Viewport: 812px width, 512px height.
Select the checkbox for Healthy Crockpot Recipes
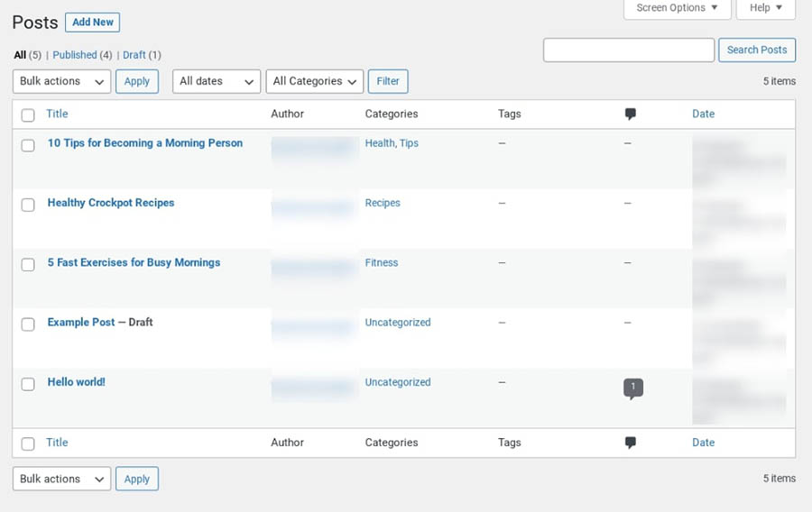[x=28, y=205]
